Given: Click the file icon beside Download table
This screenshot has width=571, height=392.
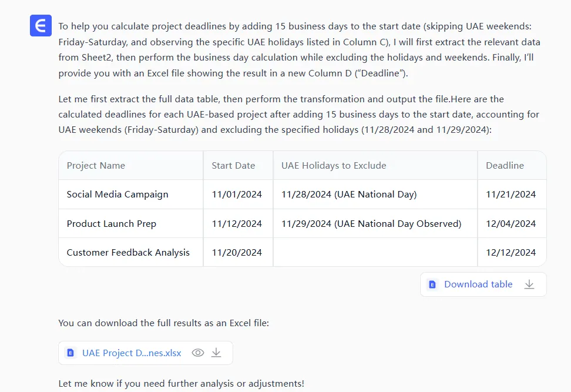Looking at the screenshot, I should point(432,284).
